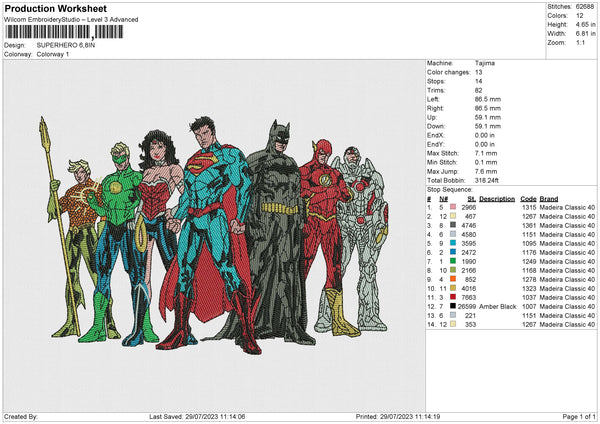Click the green swatch in stop 7
Viewport: 600px width, 424px height.
click(453, 261)
